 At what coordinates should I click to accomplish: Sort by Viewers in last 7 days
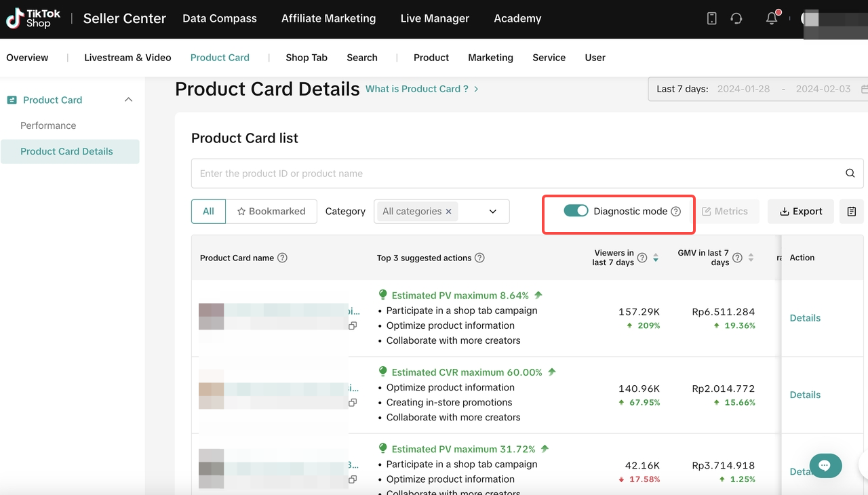point(655,258)
